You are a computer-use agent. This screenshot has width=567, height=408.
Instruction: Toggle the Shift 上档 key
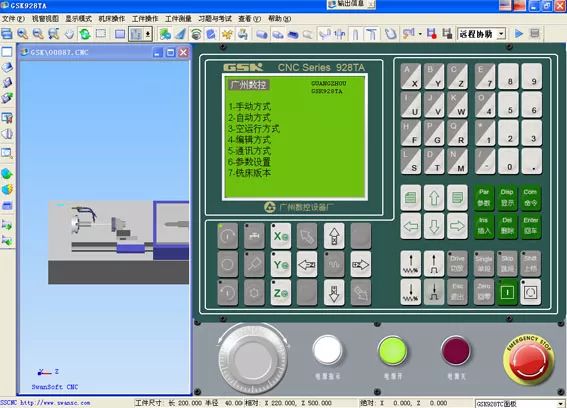(x=530, y=264)
